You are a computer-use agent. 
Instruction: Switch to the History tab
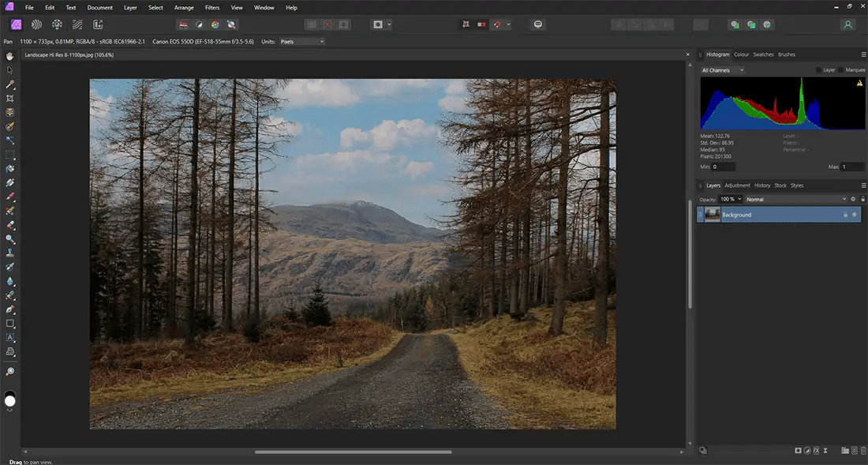tap(762, 186)
